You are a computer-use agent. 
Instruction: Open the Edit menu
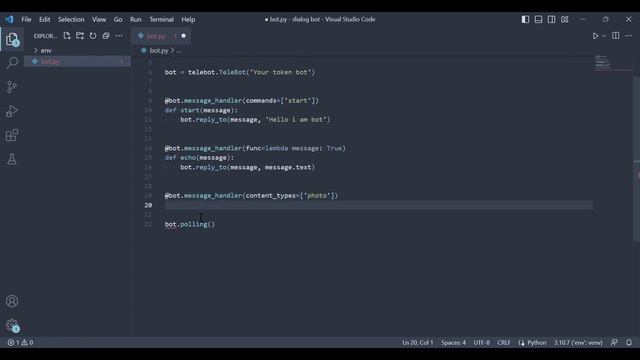click(44, 19)
